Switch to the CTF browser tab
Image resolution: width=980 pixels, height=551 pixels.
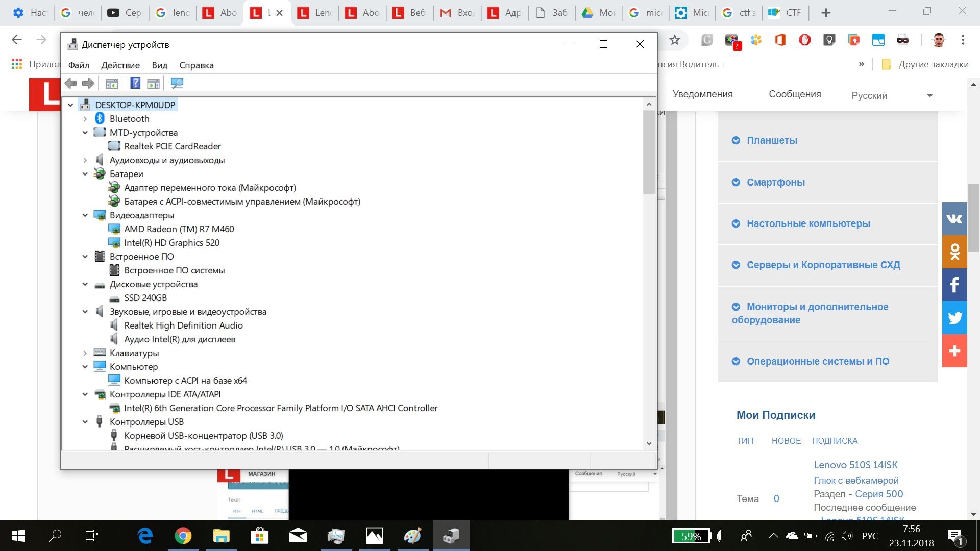tap(786, 13)
